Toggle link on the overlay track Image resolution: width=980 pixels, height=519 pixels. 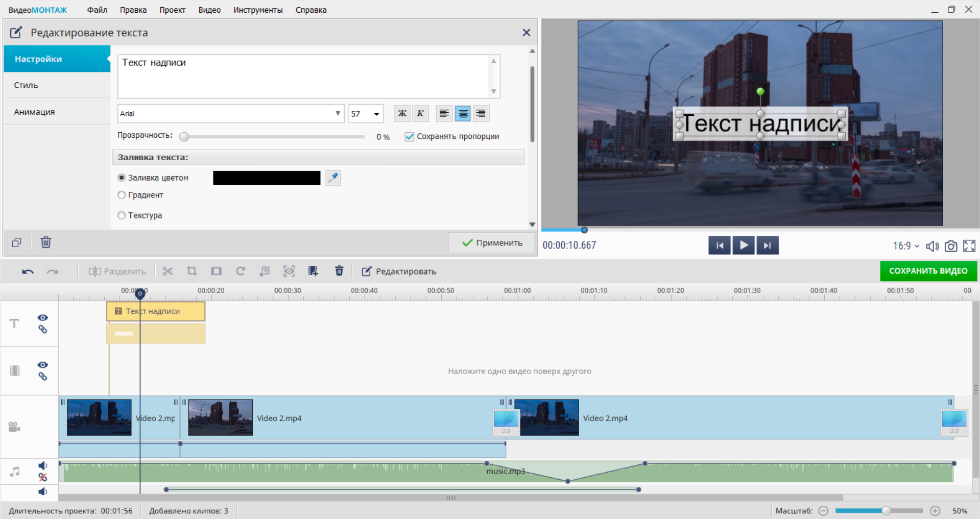43,376
